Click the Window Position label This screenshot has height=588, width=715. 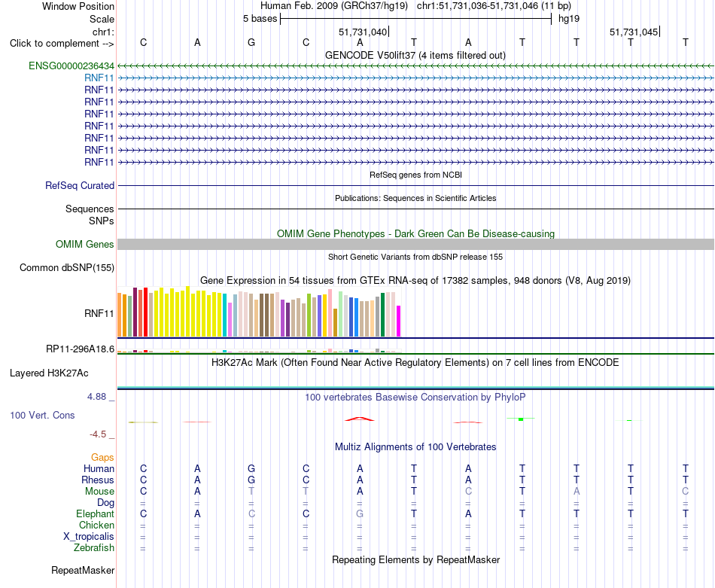click(x=78, y=6)
